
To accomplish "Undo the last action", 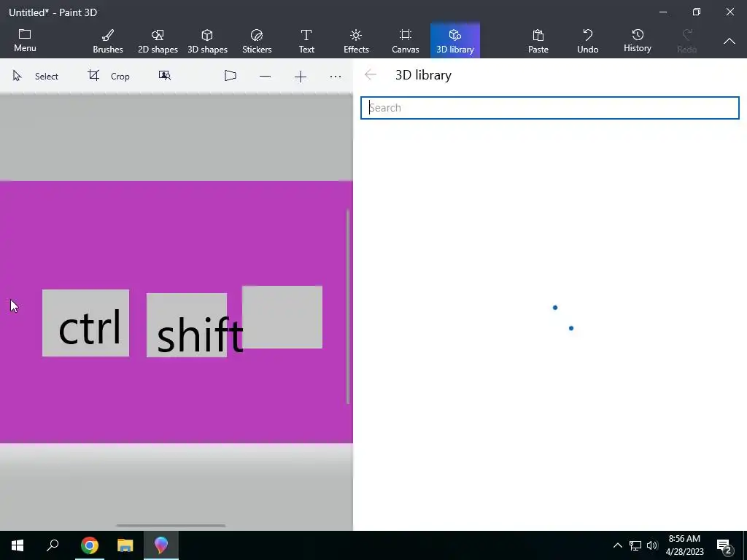I will tap(588, 41).
